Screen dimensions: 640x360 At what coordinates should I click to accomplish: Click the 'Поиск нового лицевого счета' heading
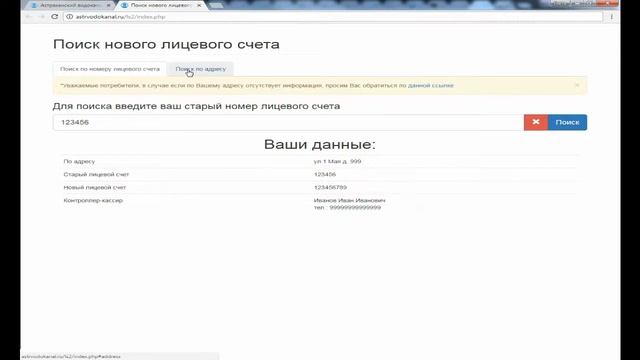click(x=166, y=44)
